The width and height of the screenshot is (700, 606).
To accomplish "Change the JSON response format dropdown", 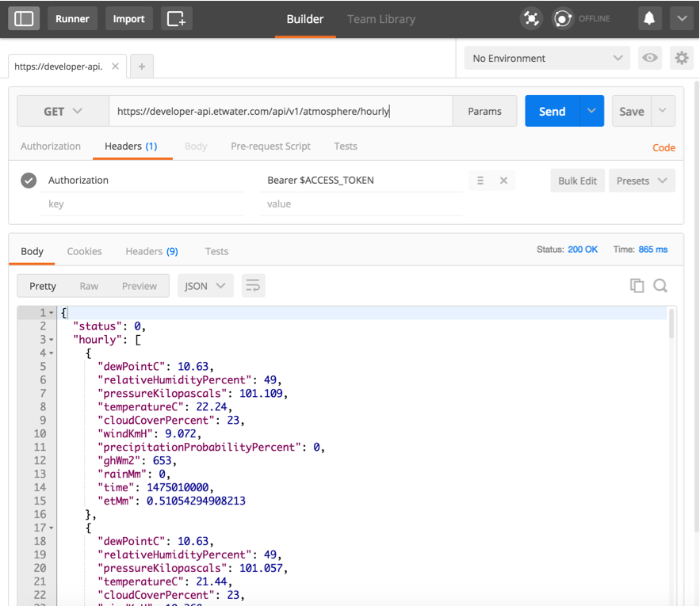I will [205, 286].
